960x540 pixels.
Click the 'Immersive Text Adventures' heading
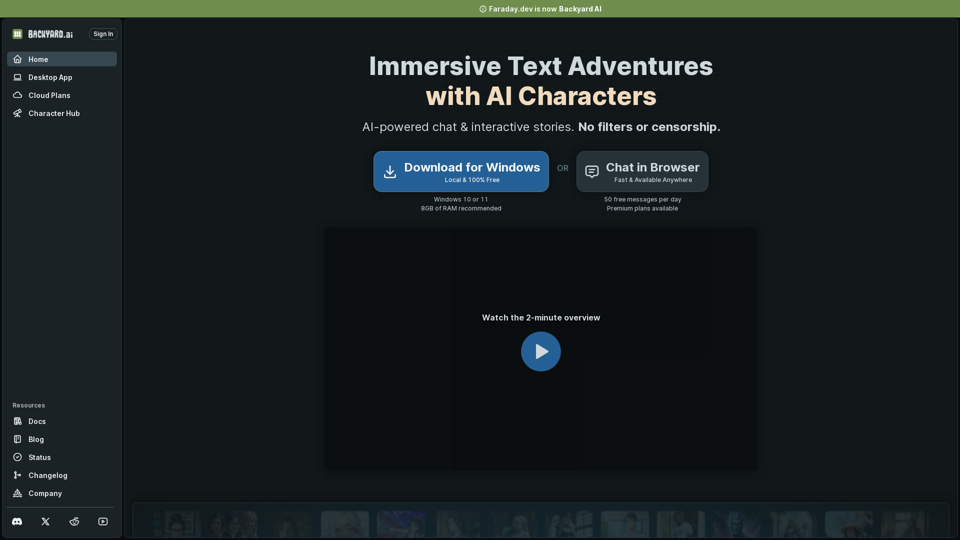(x=541, y=66)
